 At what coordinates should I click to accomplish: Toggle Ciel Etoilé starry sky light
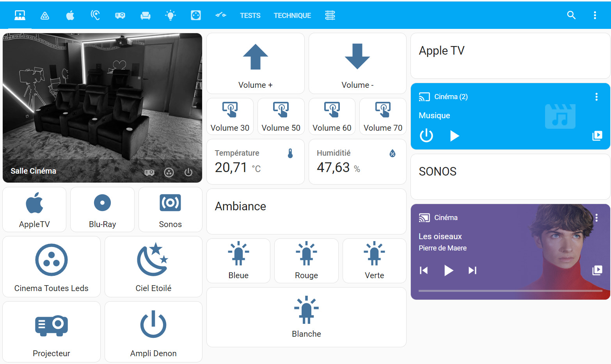(x=153, y=266)
